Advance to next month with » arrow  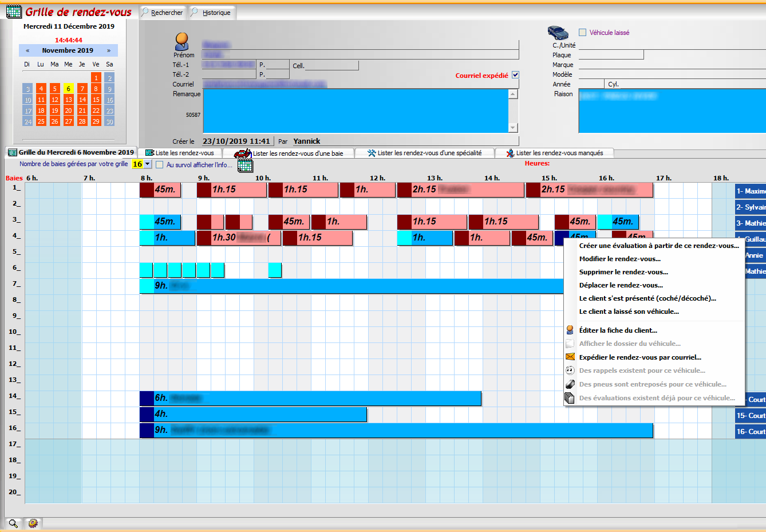(109, 50)
